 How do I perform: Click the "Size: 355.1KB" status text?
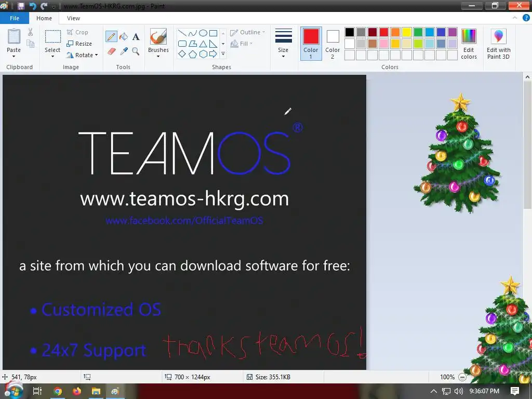(x=273, y=377)
